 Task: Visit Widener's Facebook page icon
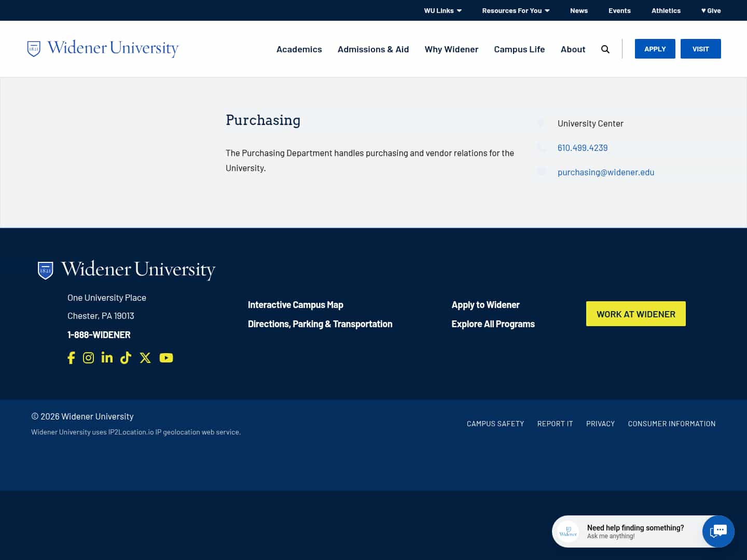tap(71, 358)
